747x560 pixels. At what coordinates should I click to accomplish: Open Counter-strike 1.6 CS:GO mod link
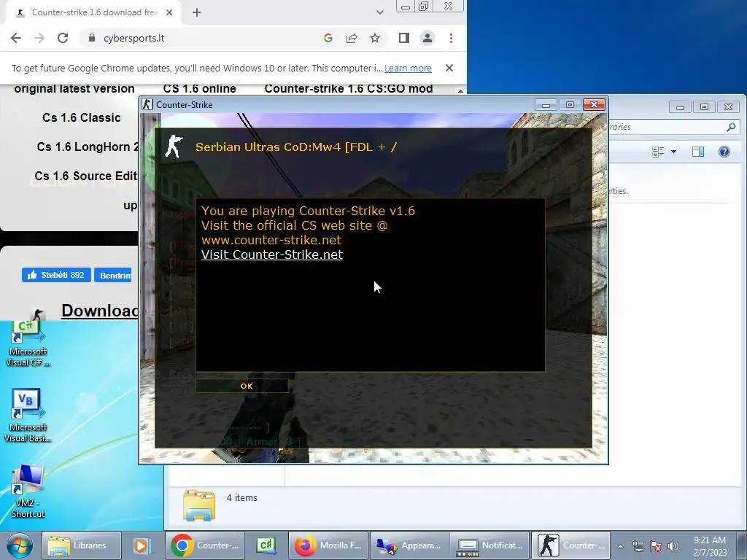click(349, 88)
